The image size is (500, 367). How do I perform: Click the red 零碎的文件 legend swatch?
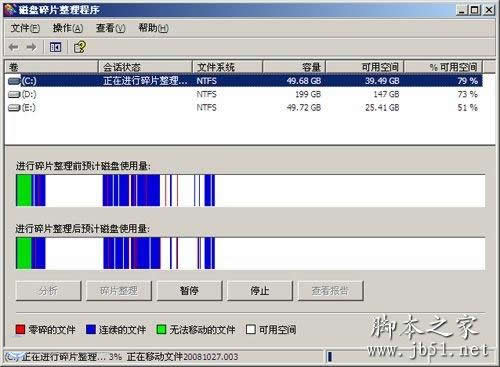pyautogui.click(x=20, y=330)
